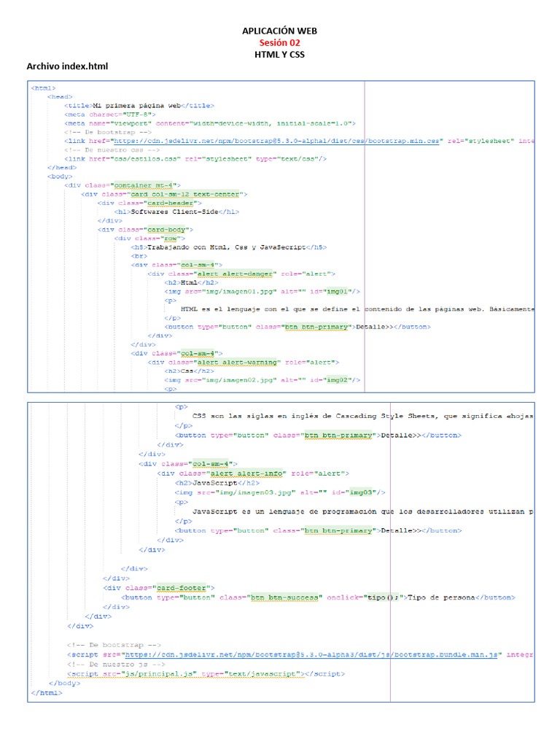Image resolution: width=560 pixels, height=747 pixels.
Task: Click the opening <head> tag line
Action: click(x=60, y=97)
